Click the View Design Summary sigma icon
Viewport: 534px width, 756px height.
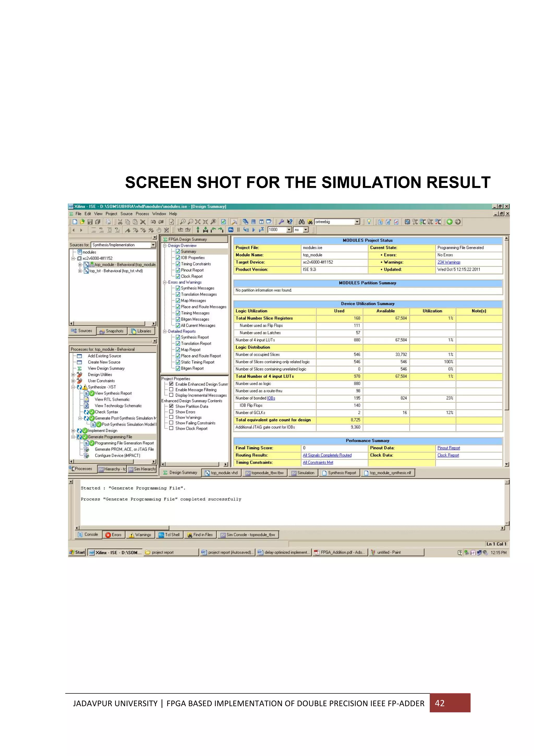[79, 368]
